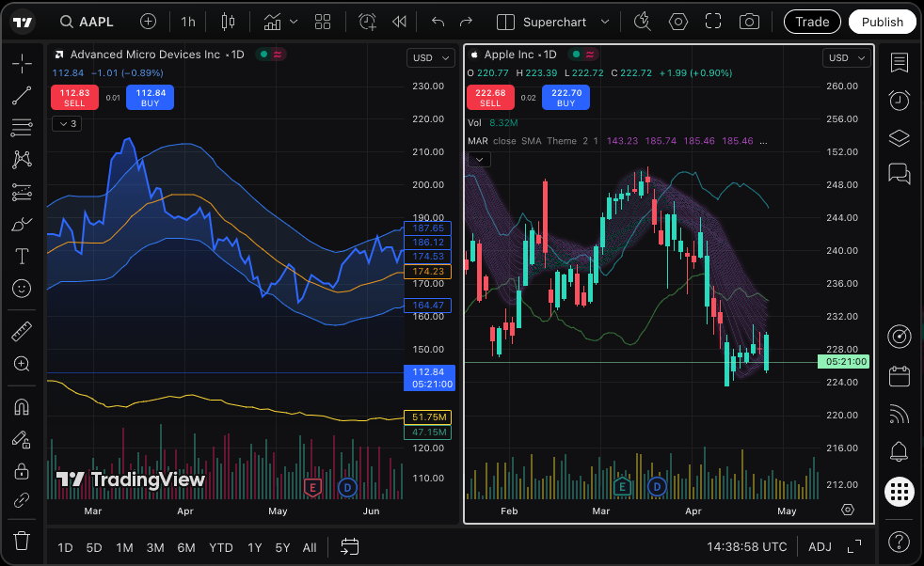Toggle ADJ adjusted data
Image resolution: width=924 pixels, height=566 pixels.
820,547
